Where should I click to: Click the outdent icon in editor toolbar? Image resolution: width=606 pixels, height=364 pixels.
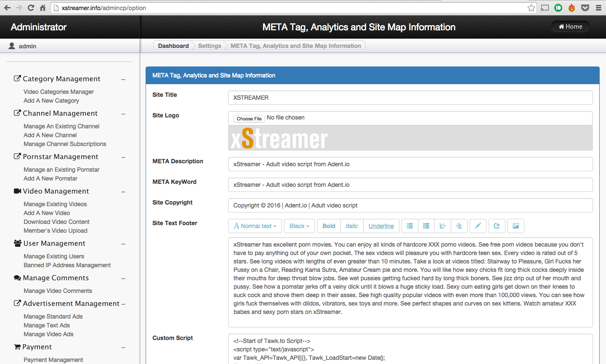point(443,226)
